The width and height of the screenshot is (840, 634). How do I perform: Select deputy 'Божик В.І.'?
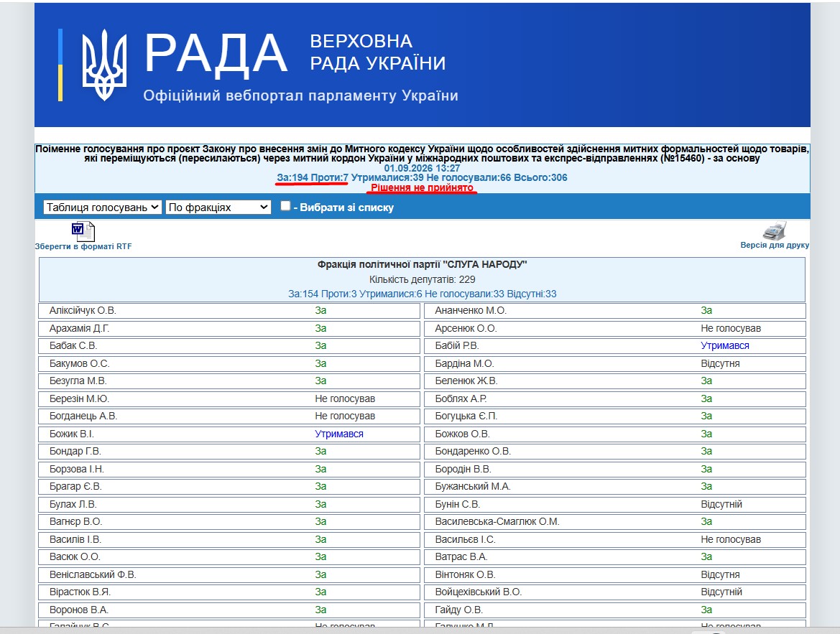[71, 434]
